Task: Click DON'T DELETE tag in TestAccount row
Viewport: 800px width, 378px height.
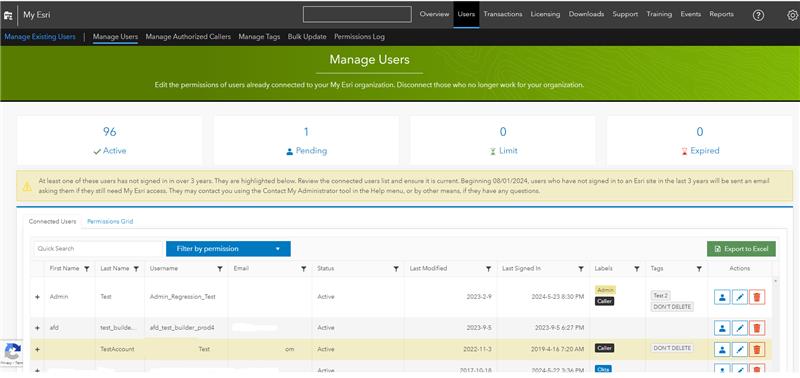Action: (672, 348)
